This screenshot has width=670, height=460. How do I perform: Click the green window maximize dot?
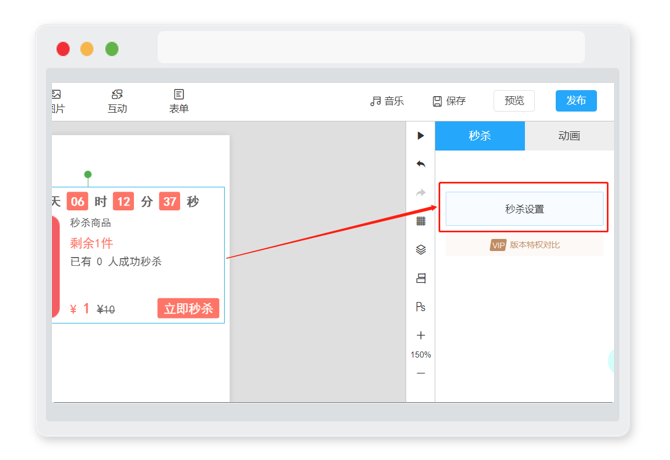point(112,49)
